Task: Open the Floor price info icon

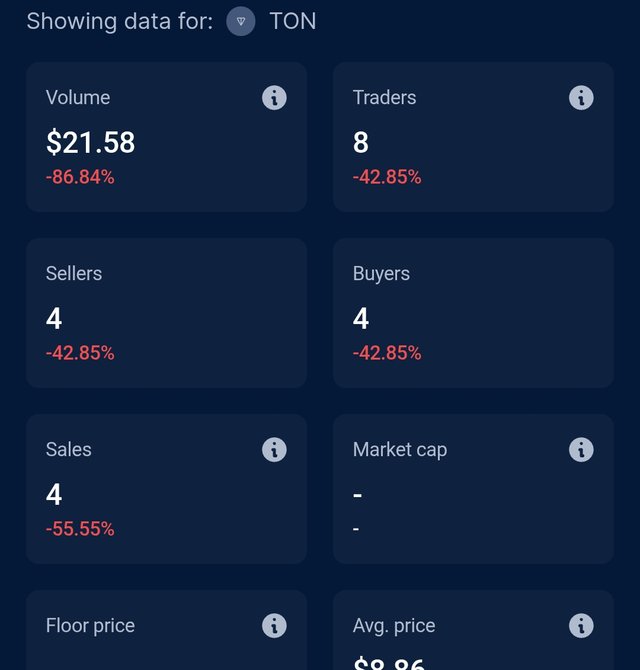Action: coord(274,626)
